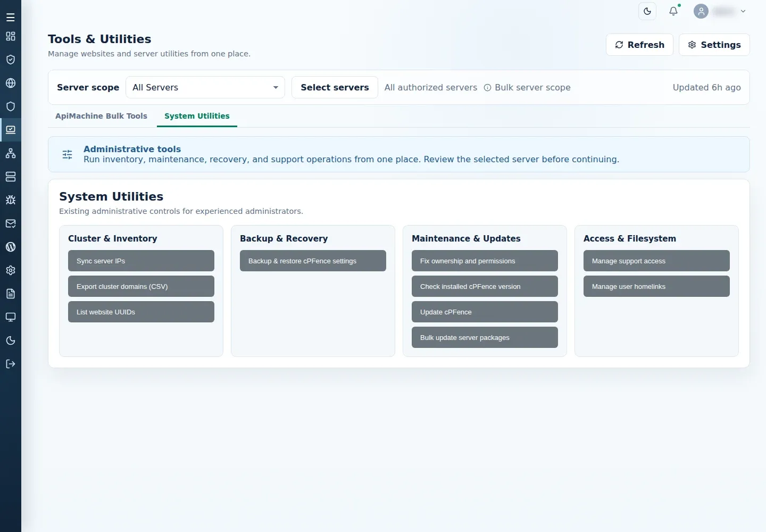Click the user avatar icon
The width and height of the screenshot is (766, 532).
(x=701, y=11)
